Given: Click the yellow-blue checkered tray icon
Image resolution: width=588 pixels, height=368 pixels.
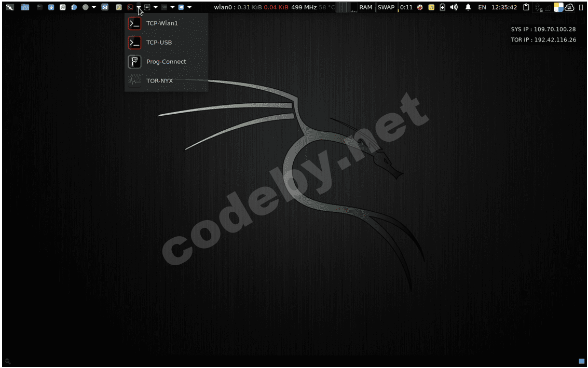Looking at the screenshot, I should pyautogui.click(x=559, y=7).
